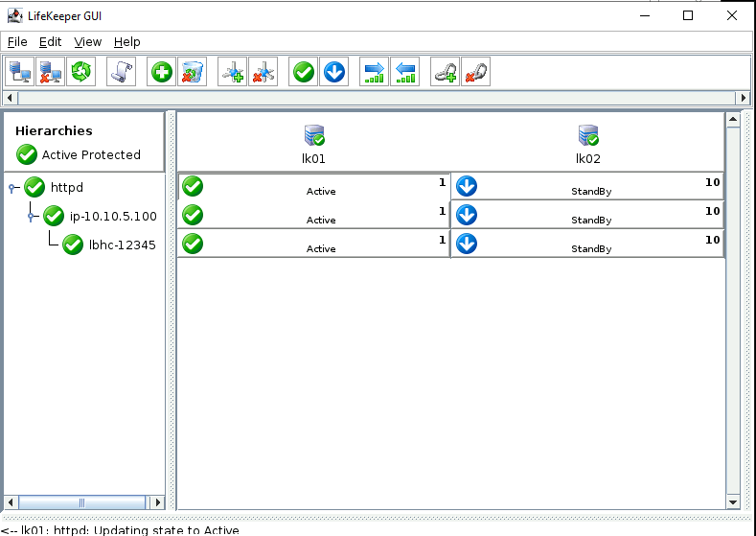Click lbhc-12345 row's Active icon under lk01
Image resolution: width=756 pixels, height=536 pixels.
193,244
